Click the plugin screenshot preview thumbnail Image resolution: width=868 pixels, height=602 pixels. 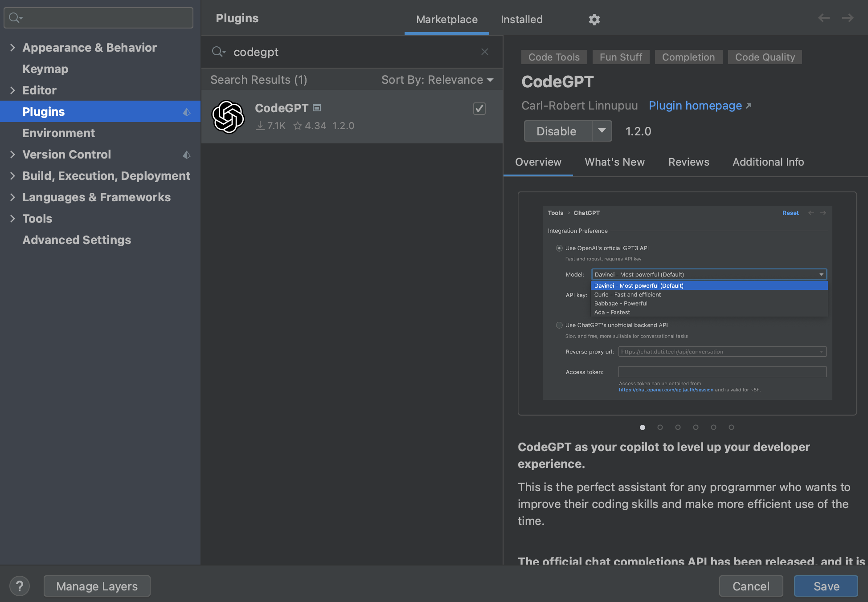pyautogui.click(x=687, y=303)
